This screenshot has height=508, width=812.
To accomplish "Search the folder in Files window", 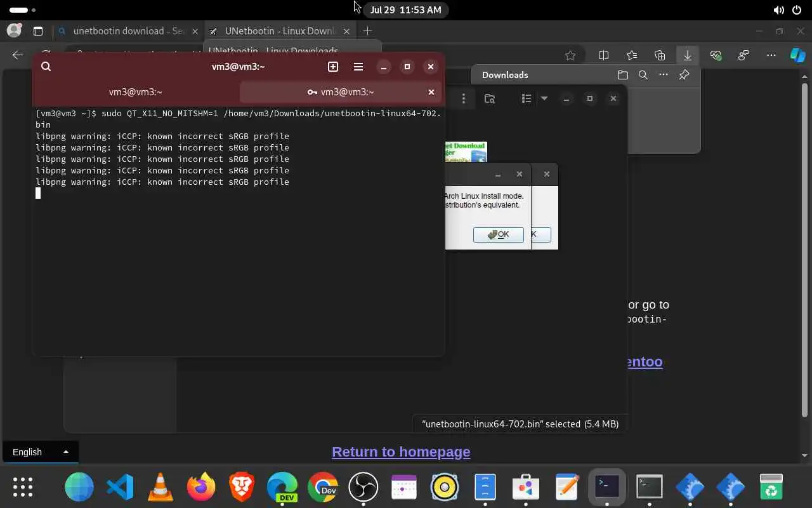I will click(489, 98).
